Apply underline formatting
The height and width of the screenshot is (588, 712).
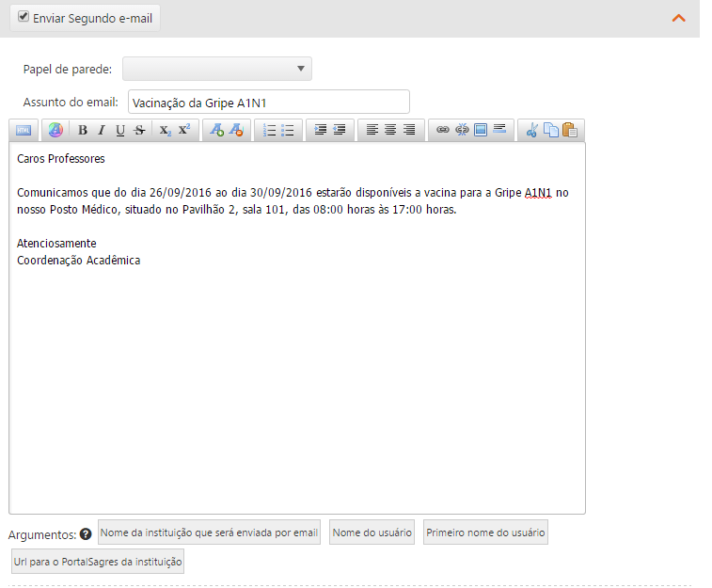119,131
